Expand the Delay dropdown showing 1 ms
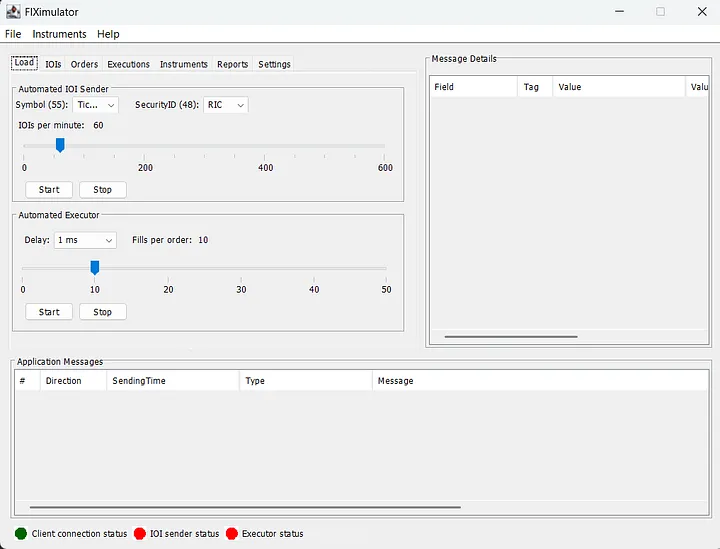This screenshot has height=549, width=720. pyautogui.click(x=85, y=240)
